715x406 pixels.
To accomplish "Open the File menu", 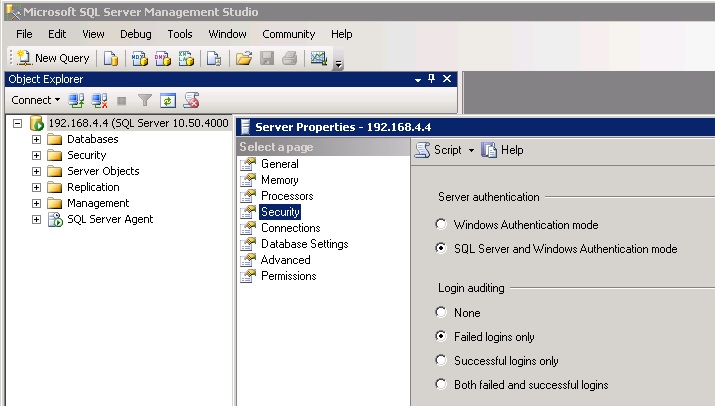I will pyautogui.click(x=24, y=34).
